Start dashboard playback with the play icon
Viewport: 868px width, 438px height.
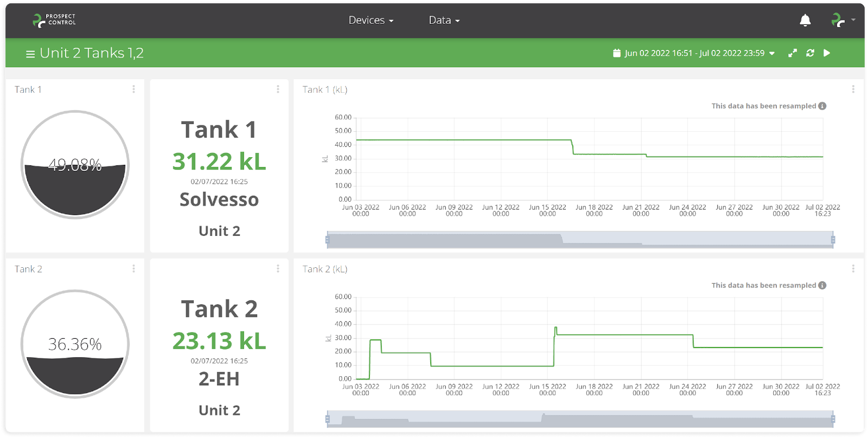click(x=827, y=53)
